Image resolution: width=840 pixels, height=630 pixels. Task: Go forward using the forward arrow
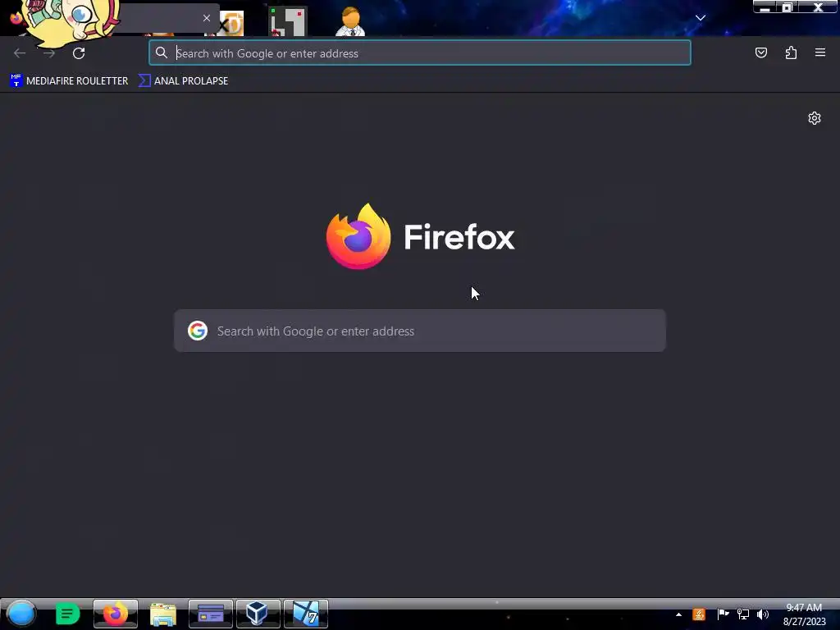coord(49,53)
